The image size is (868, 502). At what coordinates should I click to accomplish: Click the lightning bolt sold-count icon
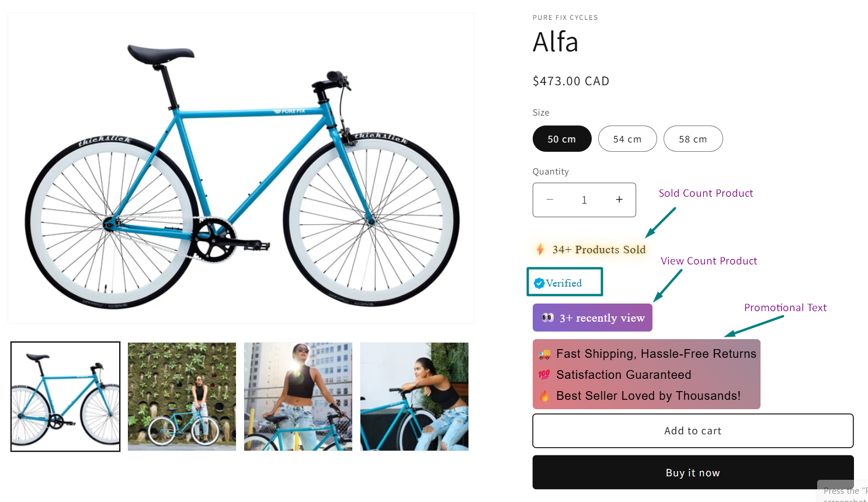540,250
